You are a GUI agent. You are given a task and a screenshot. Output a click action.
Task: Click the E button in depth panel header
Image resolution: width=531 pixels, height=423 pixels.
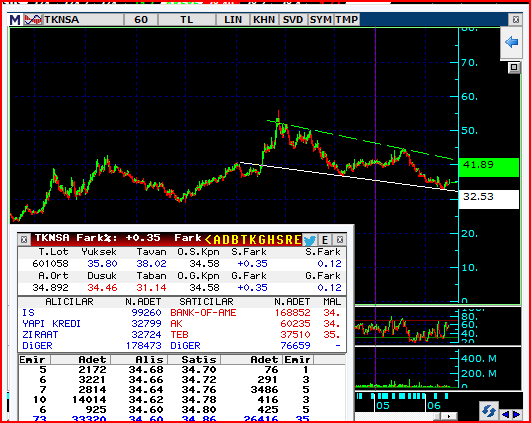coord(325,240)
